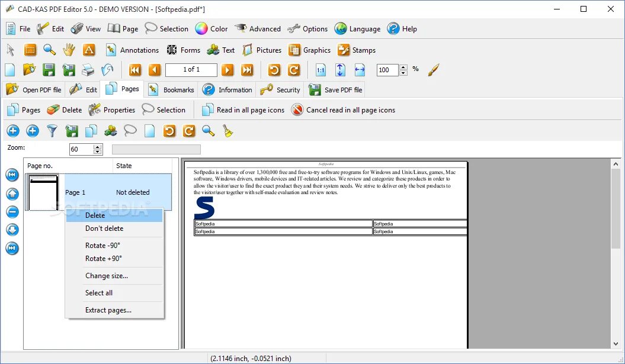The width and height of the screenshot is (625, 364).
Task: Save with the green floppy disk icon
Action: point(49,70)
